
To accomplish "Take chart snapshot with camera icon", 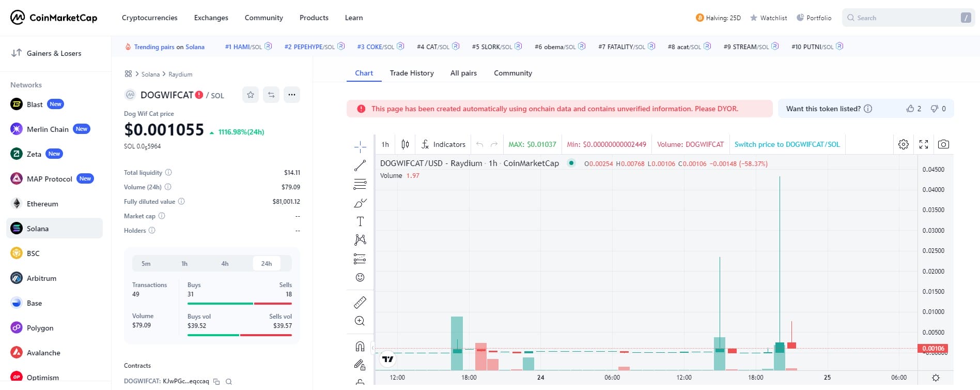I will [x=943, y=144].
